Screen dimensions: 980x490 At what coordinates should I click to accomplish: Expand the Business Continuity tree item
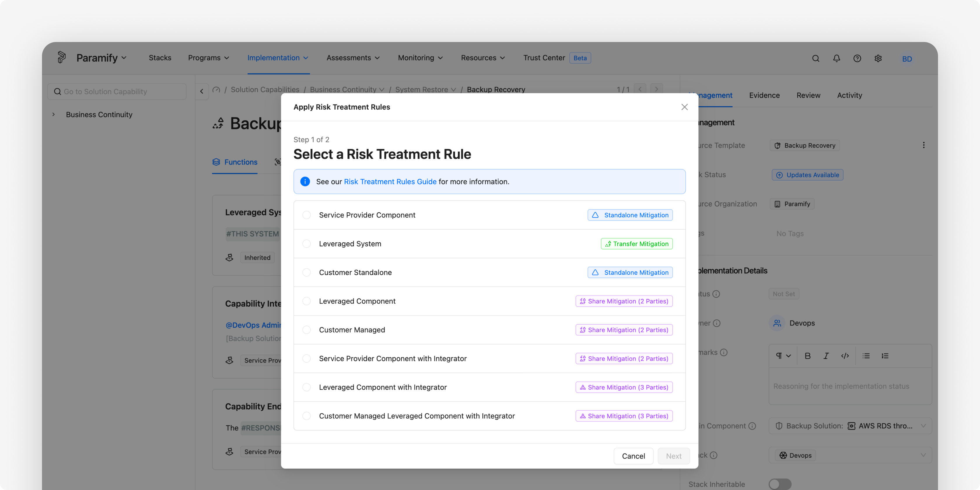(54, 114)
